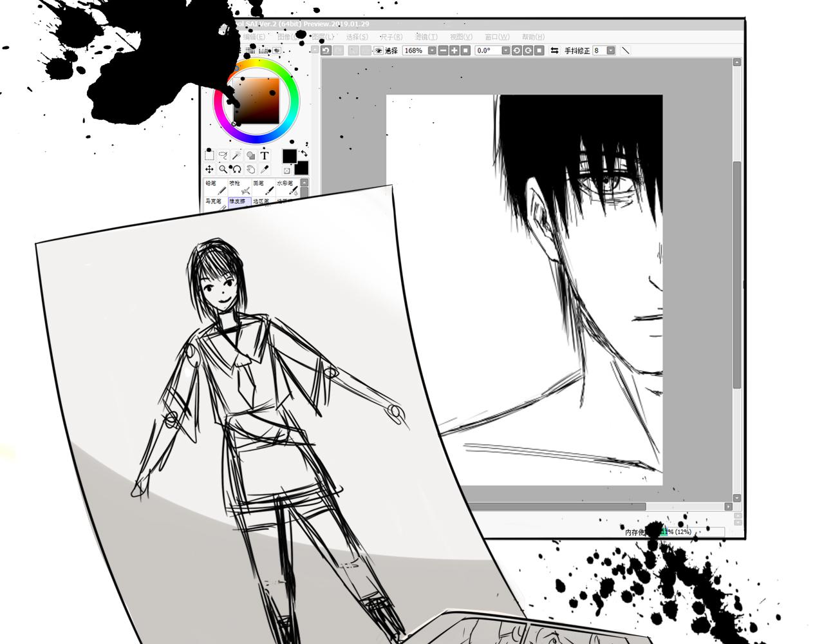
Task: Open the 帮助(H) menu
Action: [x=533, y=37]
